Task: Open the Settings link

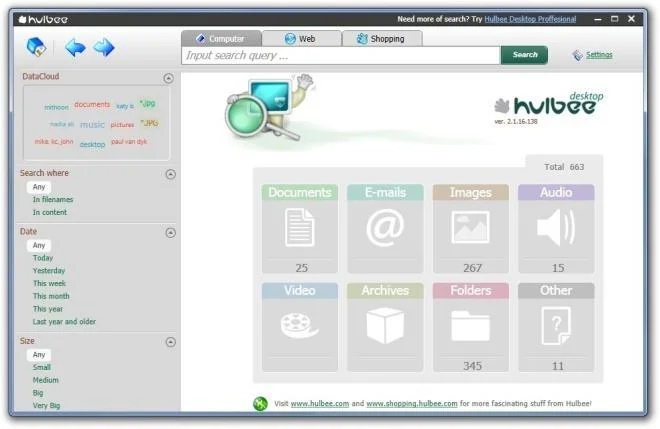Action: (599, 55)
